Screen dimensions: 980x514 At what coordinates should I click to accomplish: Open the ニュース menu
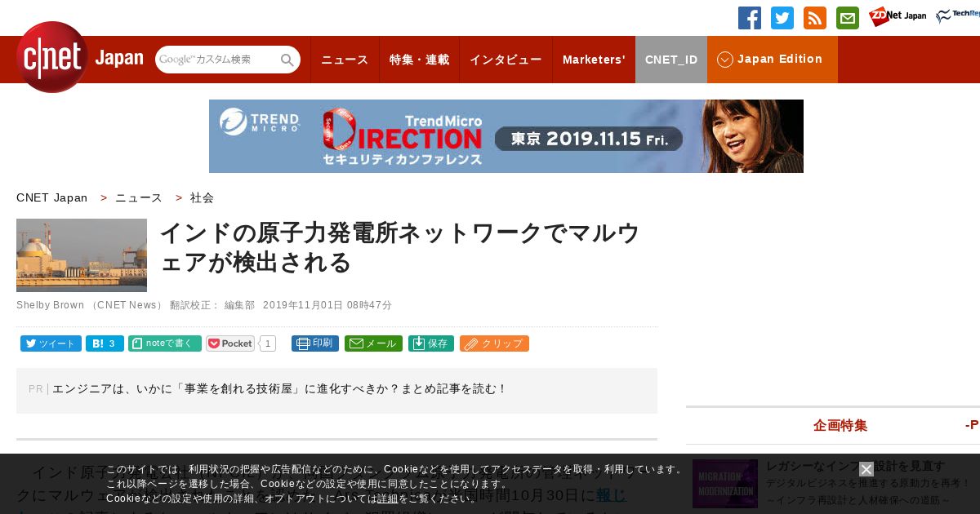(x=345, y=60)
